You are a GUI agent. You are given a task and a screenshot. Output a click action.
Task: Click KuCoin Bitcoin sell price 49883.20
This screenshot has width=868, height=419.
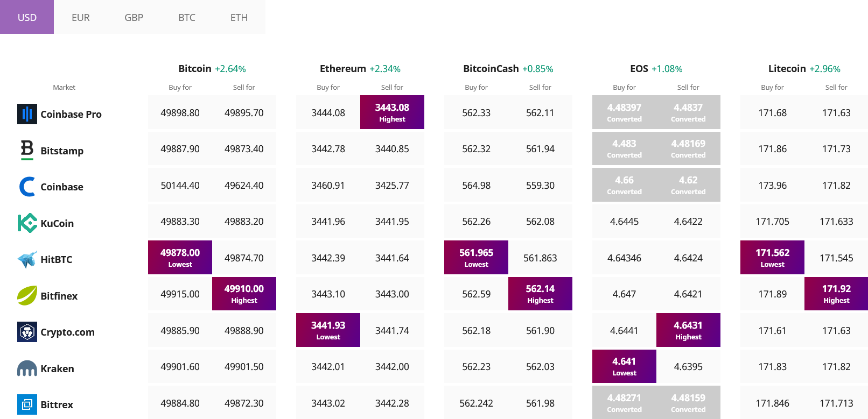(x=244, y=221)
